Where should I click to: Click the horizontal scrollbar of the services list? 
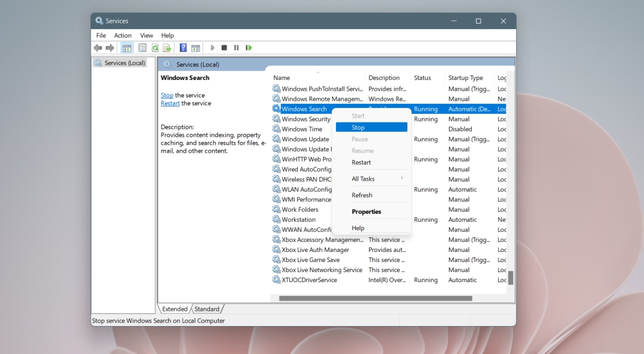pyautogui.click(x=376, y=298)
